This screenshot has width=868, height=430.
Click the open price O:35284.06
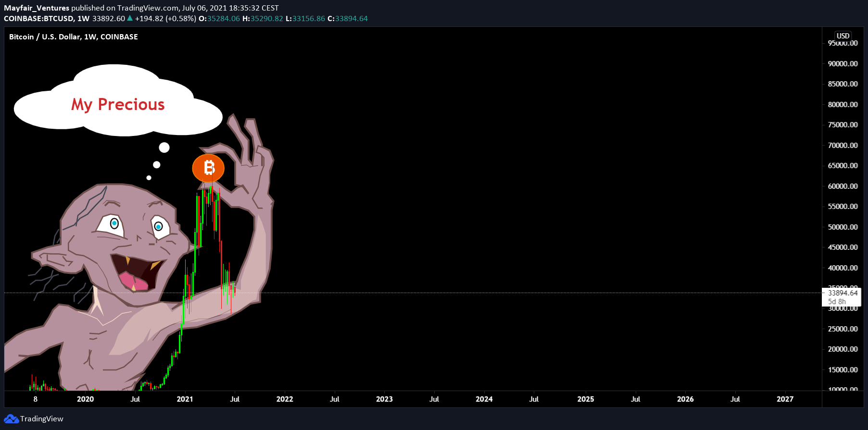pyautogui.click(x=219, y=18)
